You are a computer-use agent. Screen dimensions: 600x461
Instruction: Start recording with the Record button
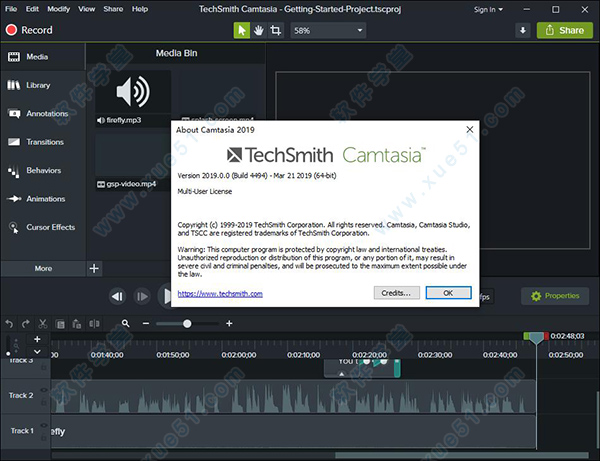(29, 30)
